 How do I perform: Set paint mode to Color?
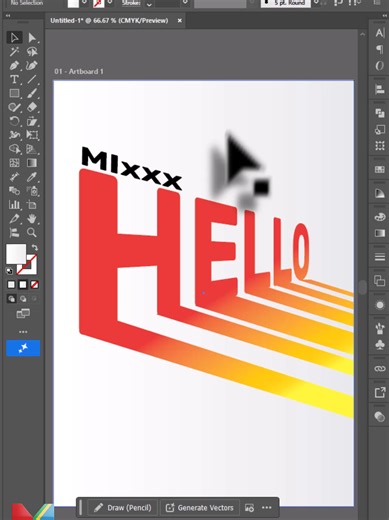(x=11, y=285)
